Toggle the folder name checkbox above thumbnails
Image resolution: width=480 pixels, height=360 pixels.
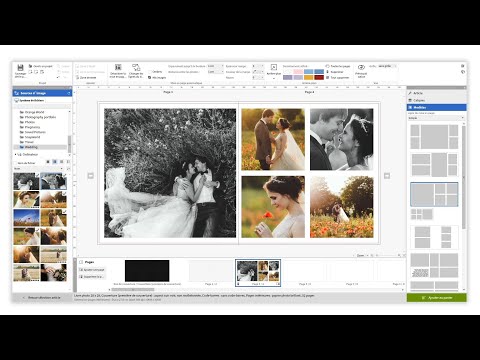point(15,163)
